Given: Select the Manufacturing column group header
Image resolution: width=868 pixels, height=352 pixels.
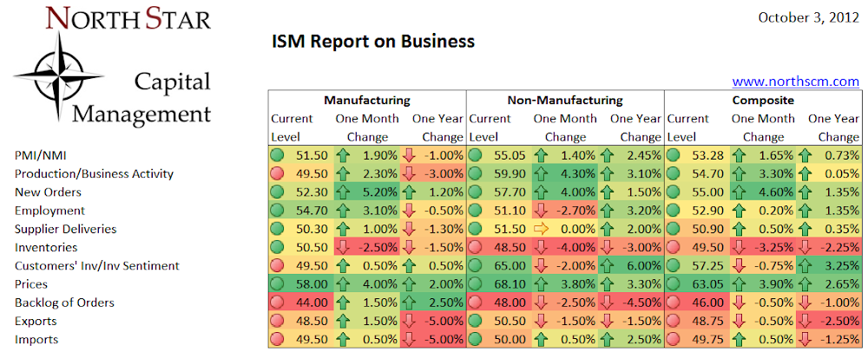Looking at the screenshot, I should coord(367,100).
